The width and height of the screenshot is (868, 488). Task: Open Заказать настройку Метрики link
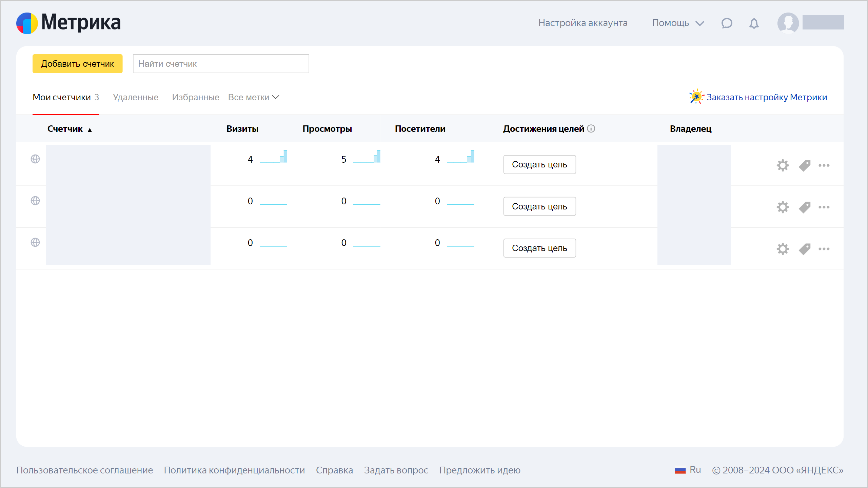click(766, 97)
